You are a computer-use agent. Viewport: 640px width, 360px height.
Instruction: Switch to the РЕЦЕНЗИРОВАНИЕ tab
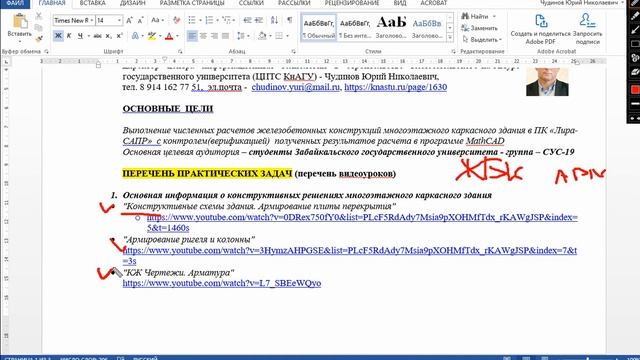(352, 3)
